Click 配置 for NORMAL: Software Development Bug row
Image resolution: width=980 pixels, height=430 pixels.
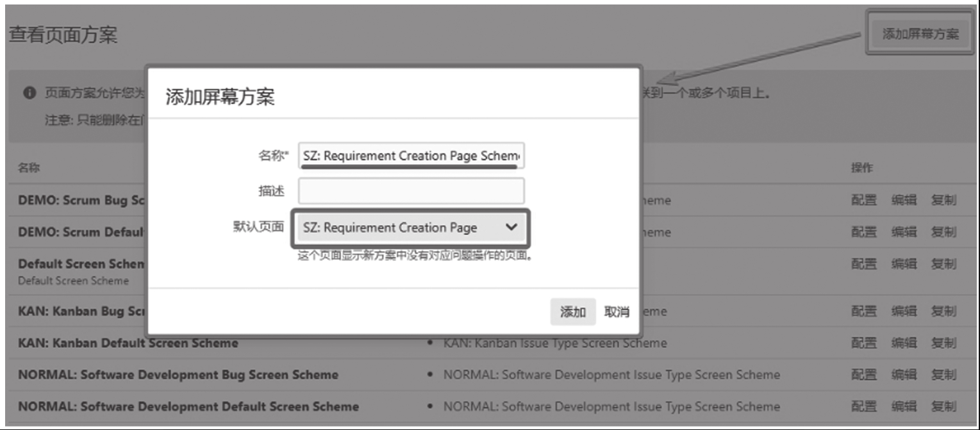(863, 374)
